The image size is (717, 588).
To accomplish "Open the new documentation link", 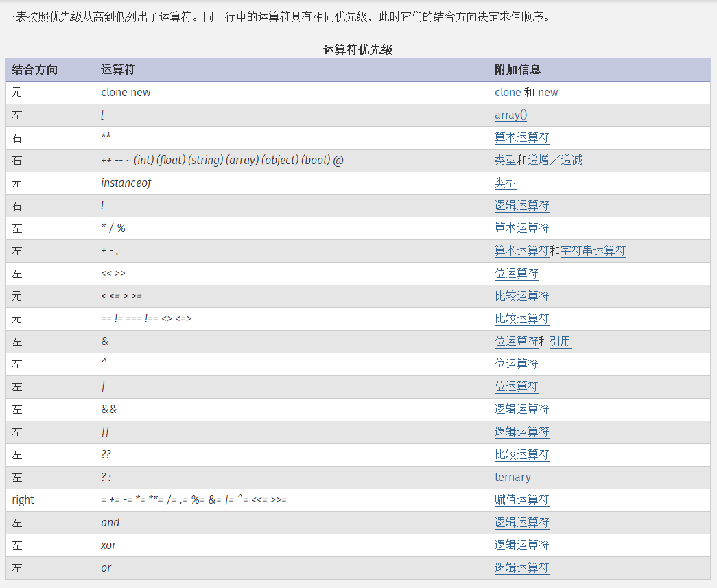I will pyautogui.click(x=548, y=92).
